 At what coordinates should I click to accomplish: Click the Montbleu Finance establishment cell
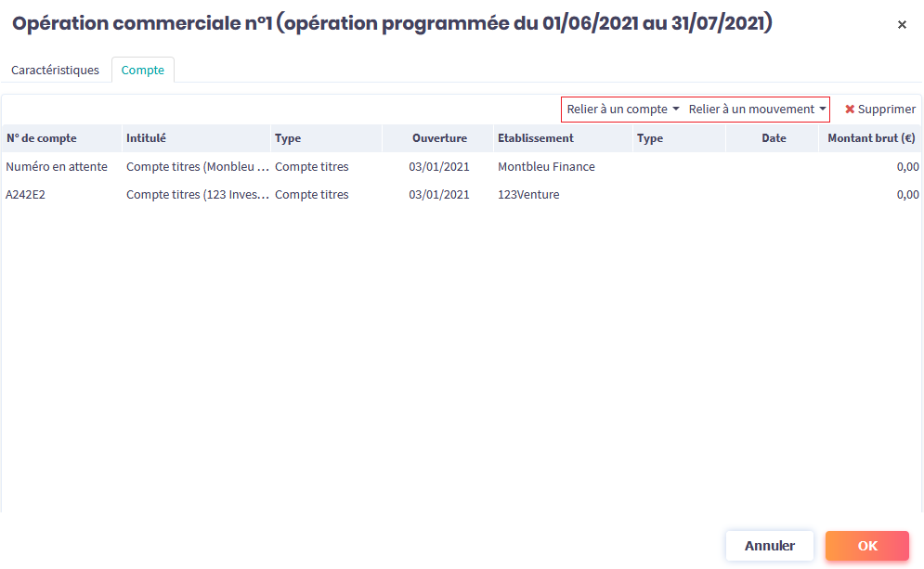tap(546, 167)
